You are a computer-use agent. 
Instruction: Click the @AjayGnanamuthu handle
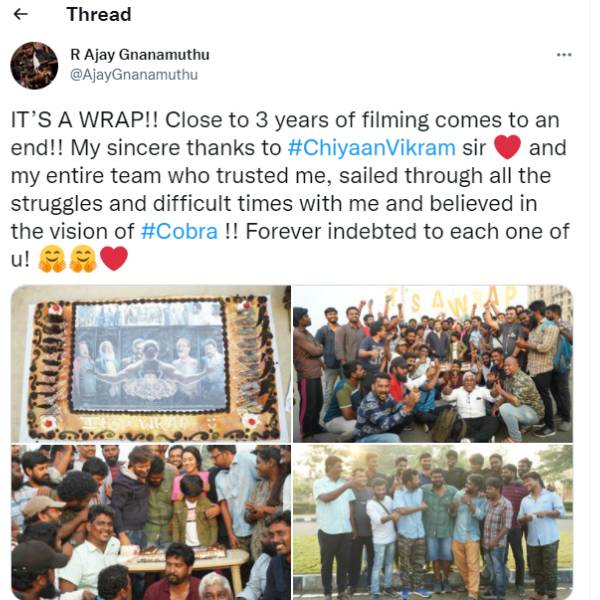[134, 75]
